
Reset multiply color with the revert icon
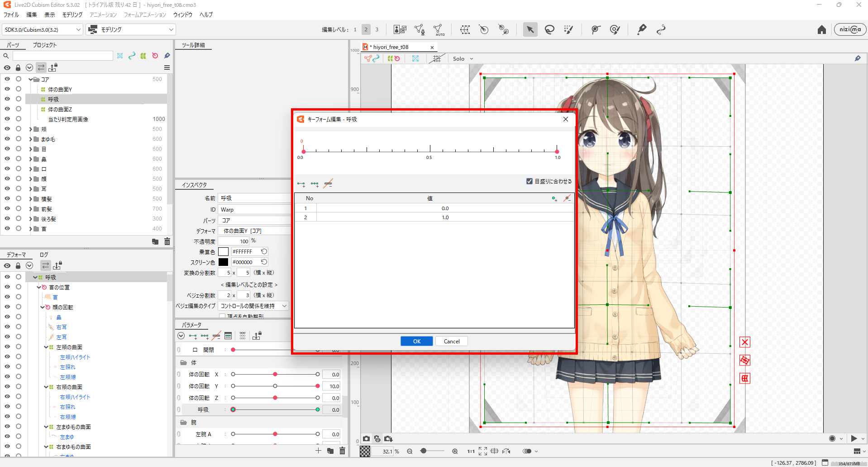264,251
